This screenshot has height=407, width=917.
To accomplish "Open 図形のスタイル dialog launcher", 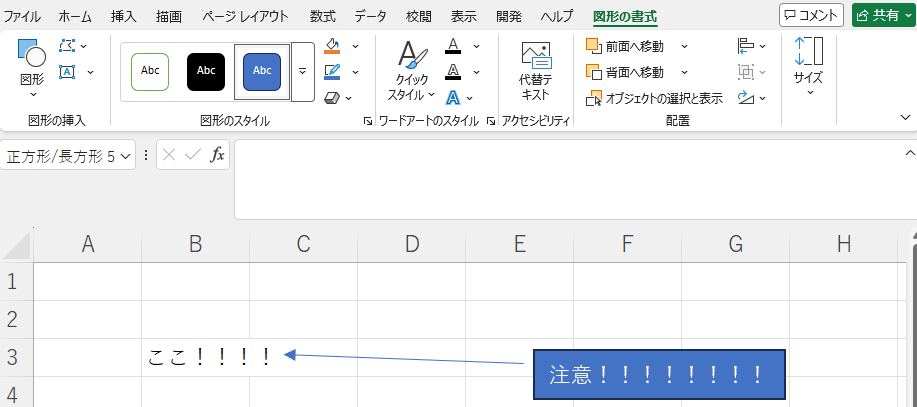I will point(368,121).
